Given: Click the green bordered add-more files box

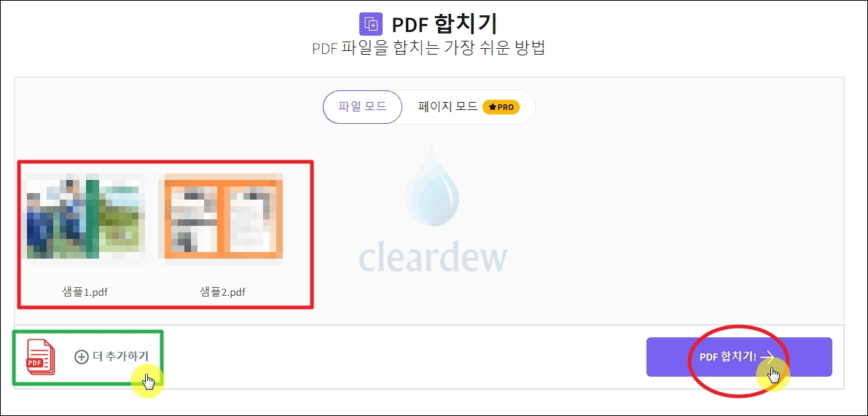Looking at the screenshot, I should click(x=88, y=358).
